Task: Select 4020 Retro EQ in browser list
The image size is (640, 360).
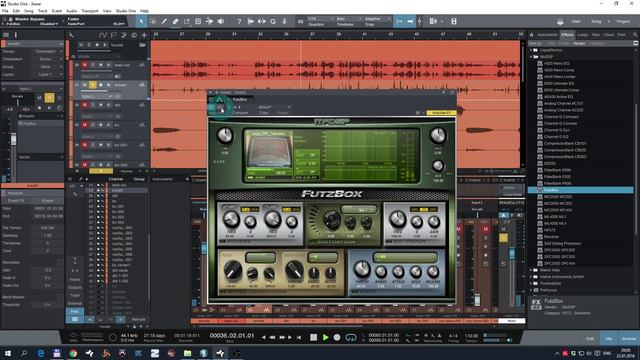Action: [x=556, y=63]
